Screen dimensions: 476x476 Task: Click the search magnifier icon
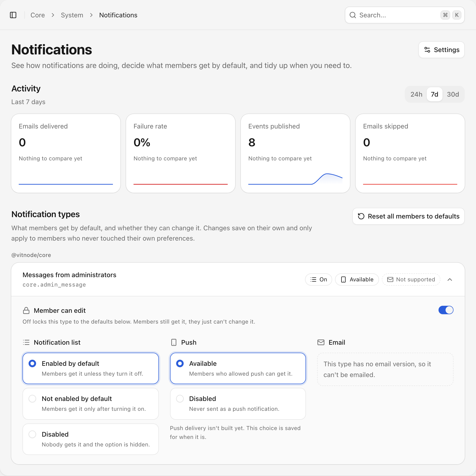click(x=353, y=15)
